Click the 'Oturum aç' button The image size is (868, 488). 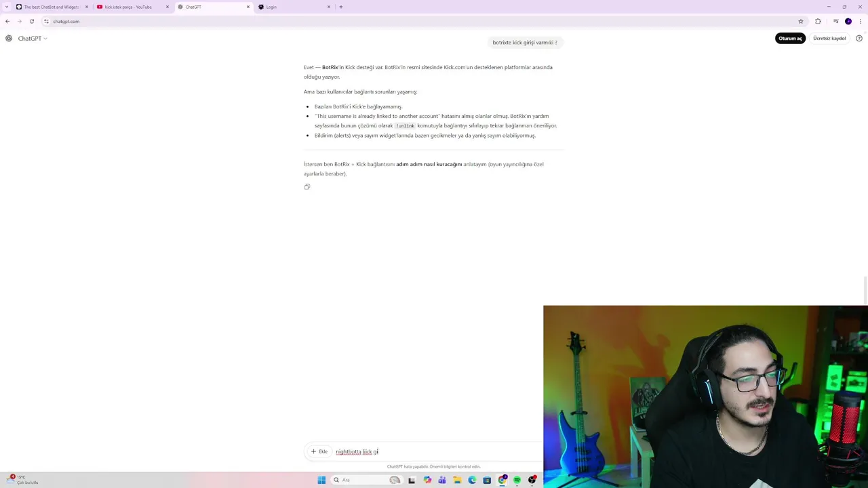790,39
